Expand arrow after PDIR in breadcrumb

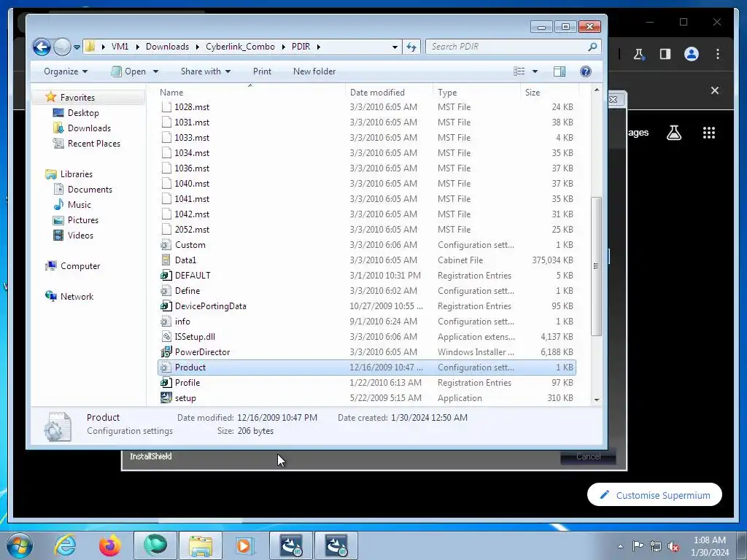[318, 47]
